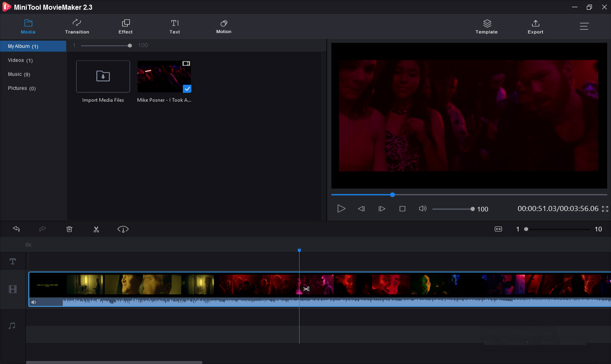This screenshot has height=364, width=611.
Task: Open the Media tab
Action: [x=28, y=27]
